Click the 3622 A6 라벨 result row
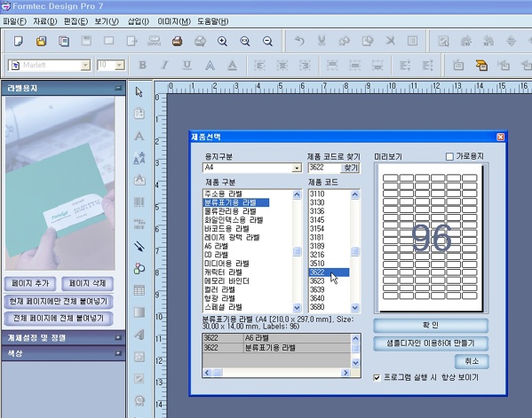Image resolution: width=532 pixels, height=418 pixels. click(x=276, y=338)
